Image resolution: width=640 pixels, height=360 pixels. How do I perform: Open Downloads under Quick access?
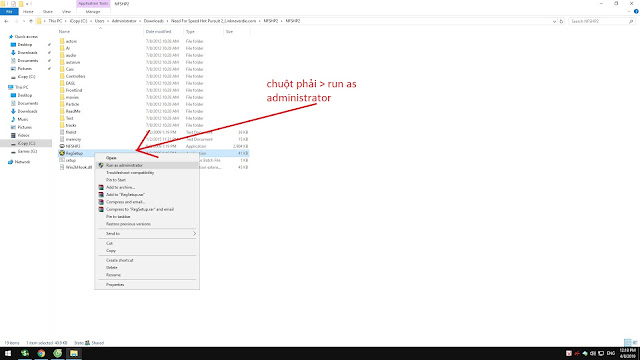(27, 53)
